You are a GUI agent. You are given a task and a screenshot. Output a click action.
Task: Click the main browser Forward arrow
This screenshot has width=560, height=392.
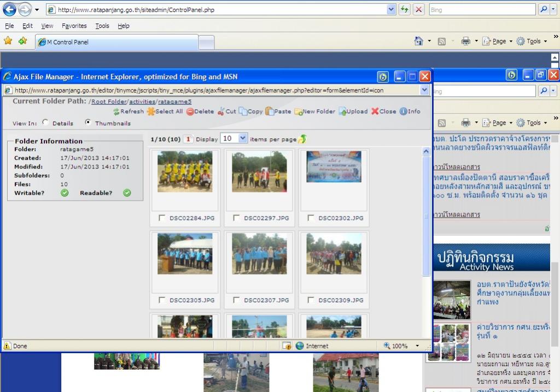pos(25,10)
